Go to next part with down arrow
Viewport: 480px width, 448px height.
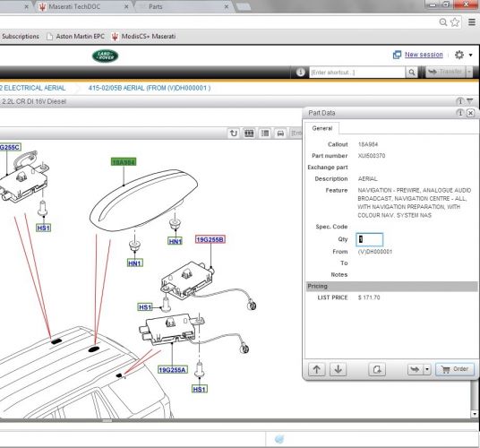tap(339, 369)
